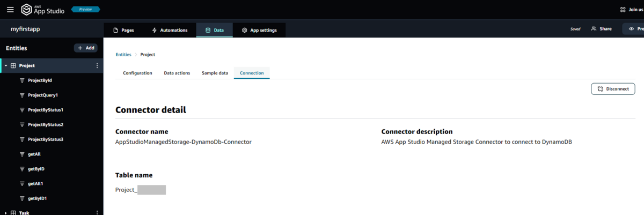Image resolution: width=644 pixels, height=215 pixels.
Task: Click the AWS App Studio logo
Action: pos(43,10)
